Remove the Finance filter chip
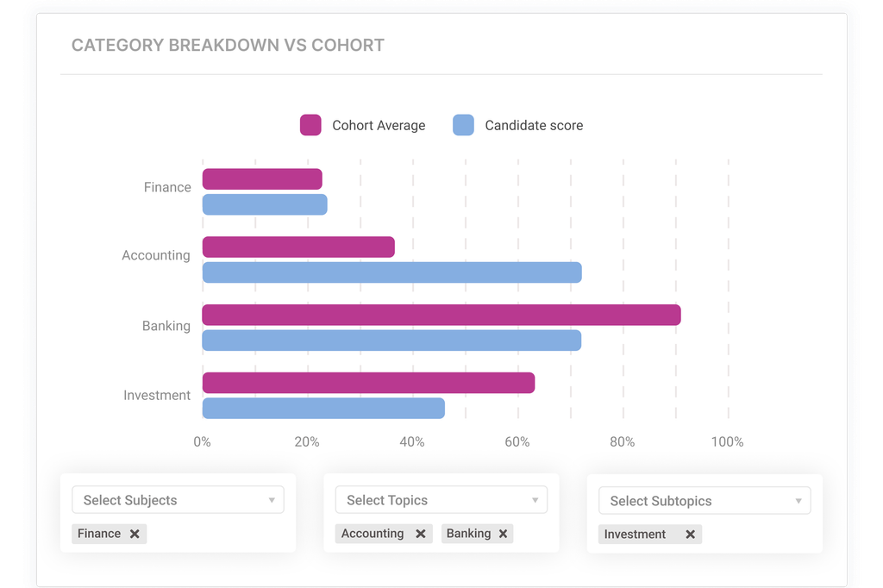883x588 pixels. tap(135, 534)
